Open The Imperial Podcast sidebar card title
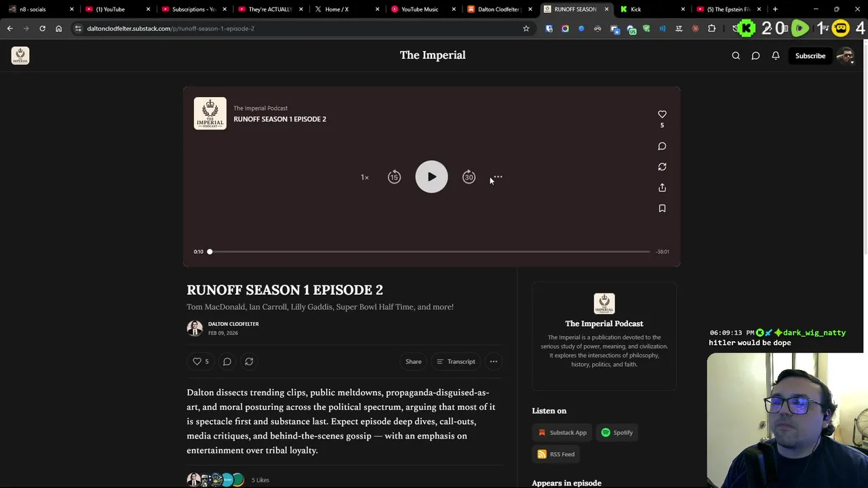Image resolution: width=868 pixels, height=488 pixels. click(x=604, y=323)
